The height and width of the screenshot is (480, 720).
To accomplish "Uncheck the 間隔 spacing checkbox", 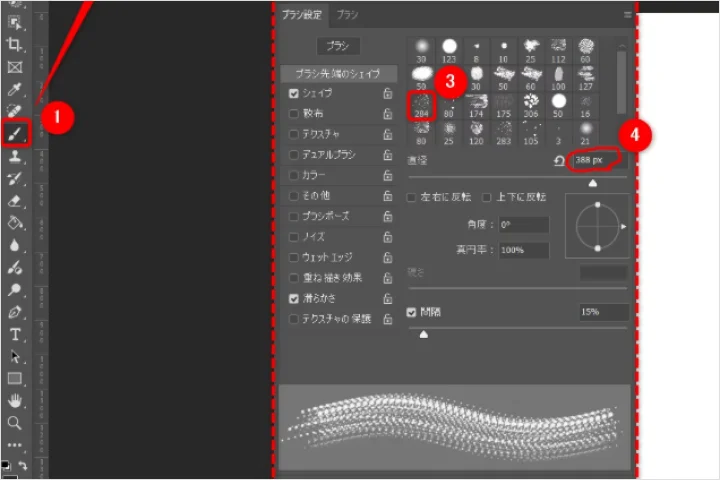I will 411,312.
